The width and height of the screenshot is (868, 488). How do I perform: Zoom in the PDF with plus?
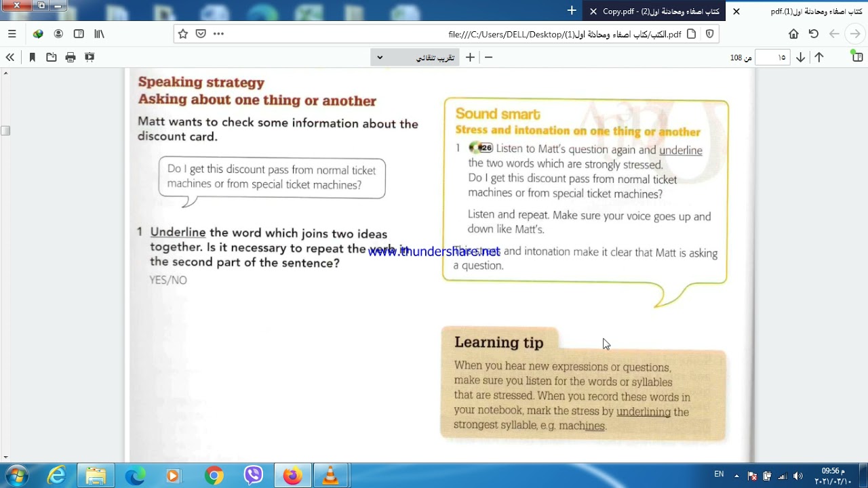(x=470, y=58)
